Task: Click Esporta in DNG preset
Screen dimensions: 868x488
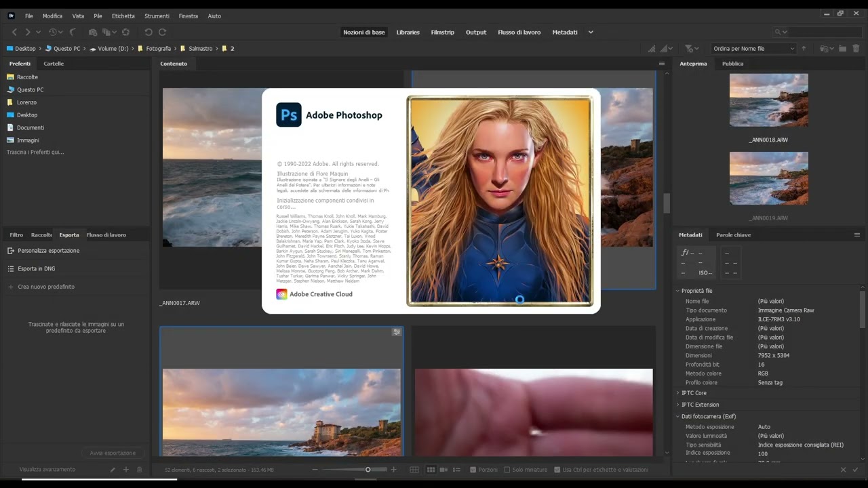Action: pos(37,269)
